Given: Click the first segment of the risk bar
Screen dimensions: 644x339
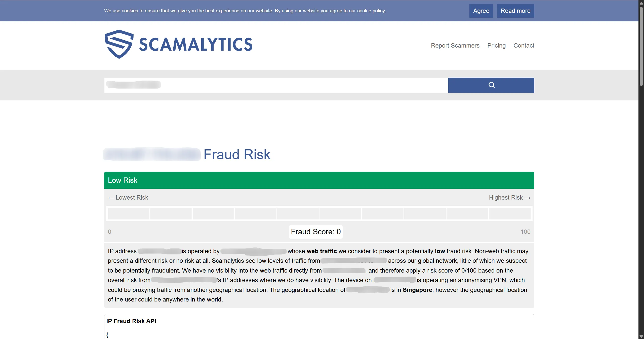Looking at the screenshot, I should [x=129, y=214].
